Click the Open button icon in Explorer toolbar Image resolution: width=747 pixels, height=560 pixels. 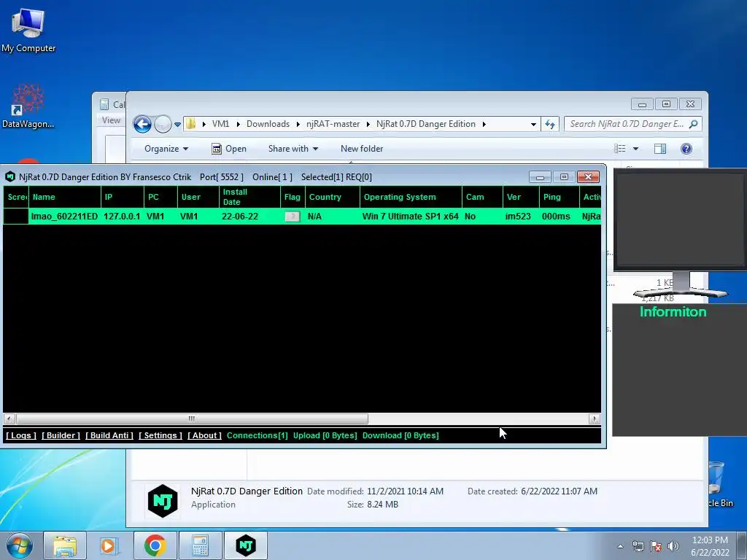216,149
